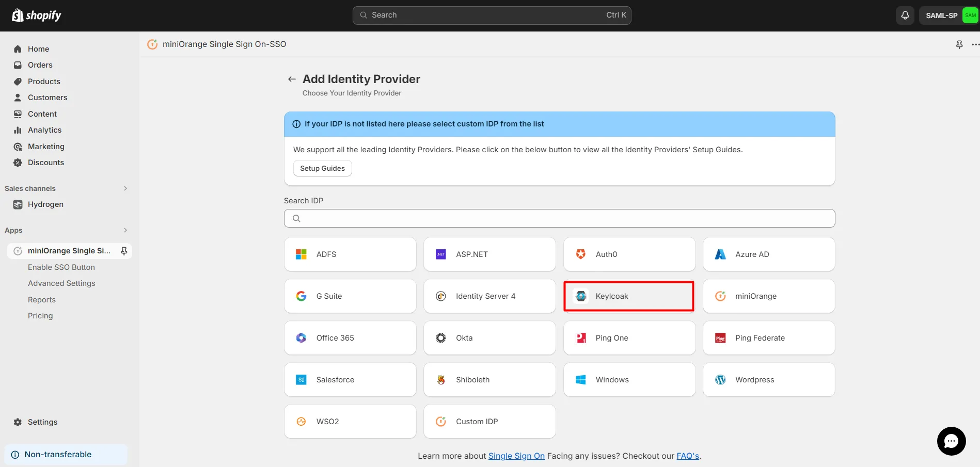This screenshot has width=980, height=467.
Task: Click the ADFS Microsoft logo icon
Action: (301, 254)
